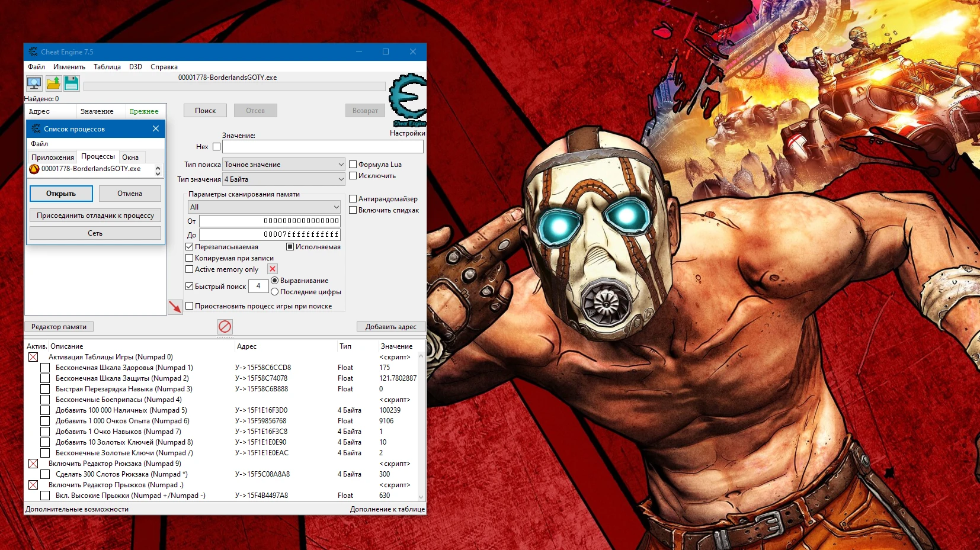This screenshot has height=550, width=980.
Task: Activate the Бесконечные Боеприпасы cheat checkbox
Action: (45, 400)
